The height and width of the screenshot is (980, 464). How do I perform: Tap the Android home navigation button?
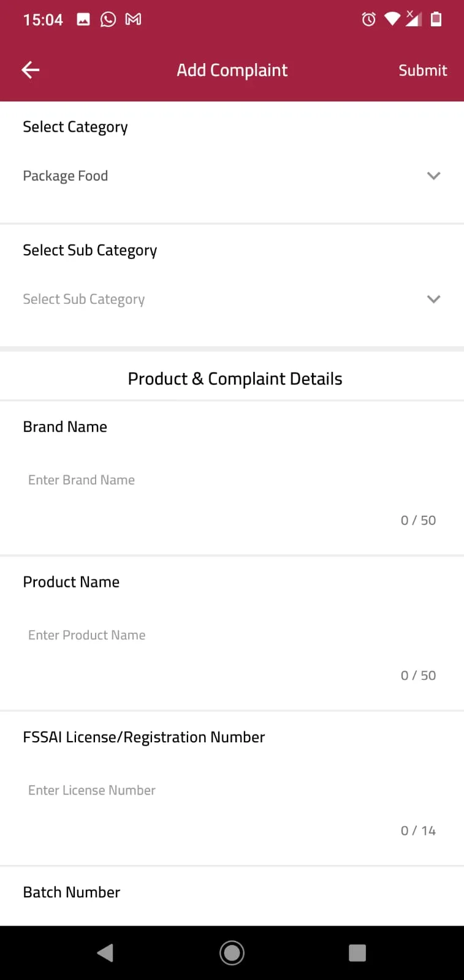[x=232, y=952]
